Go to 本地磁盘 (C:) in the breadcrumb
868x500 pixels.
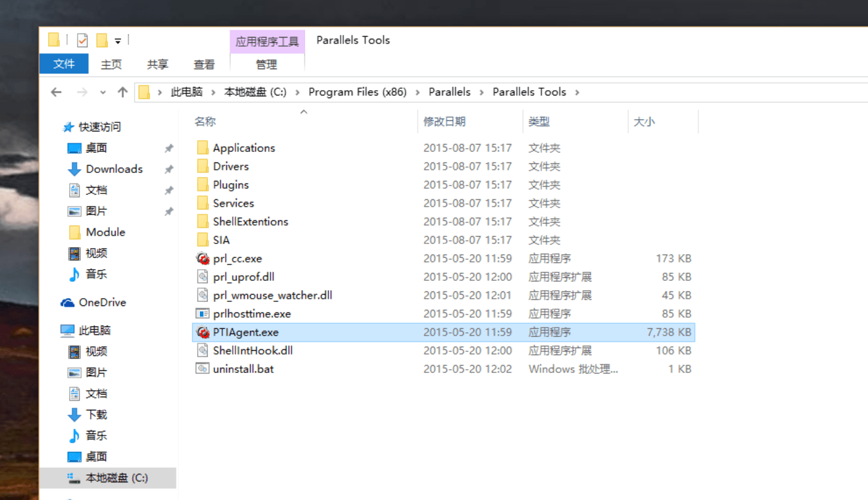click(x=255, y=92)
